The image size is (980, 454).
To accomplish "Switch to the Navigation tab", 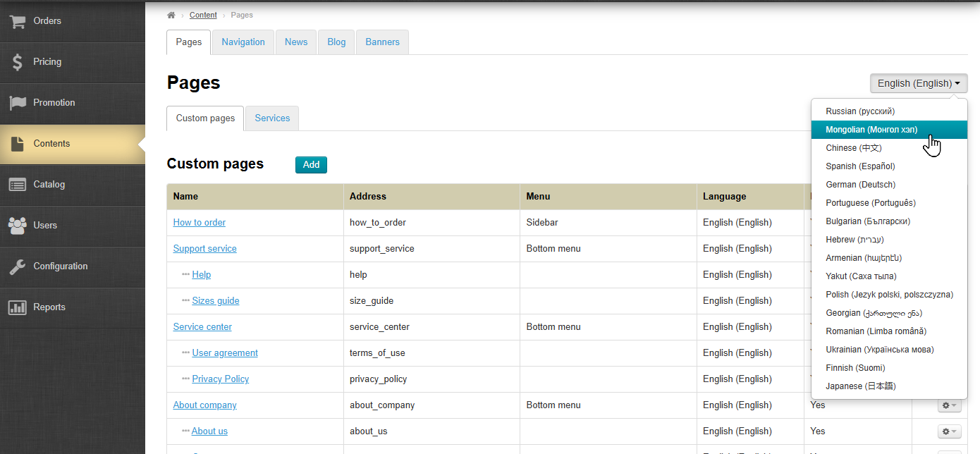I will coord(243,42).
